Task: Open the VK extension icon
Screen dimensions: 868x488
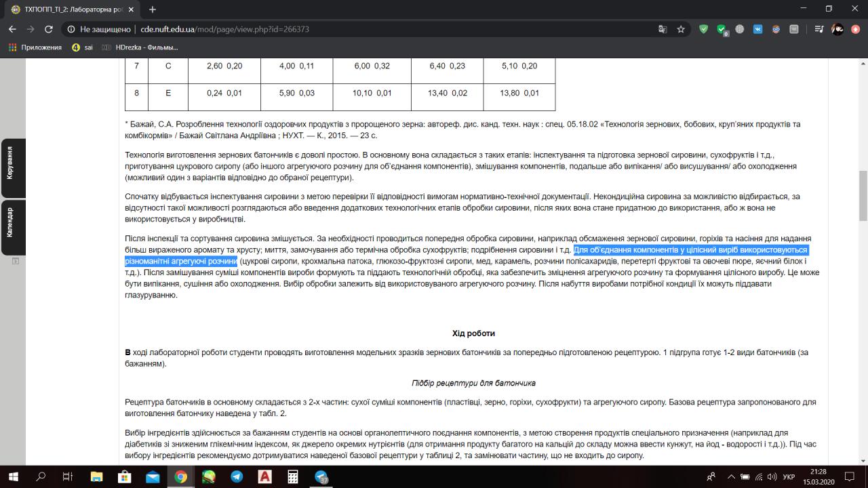Action: [757, 29]
